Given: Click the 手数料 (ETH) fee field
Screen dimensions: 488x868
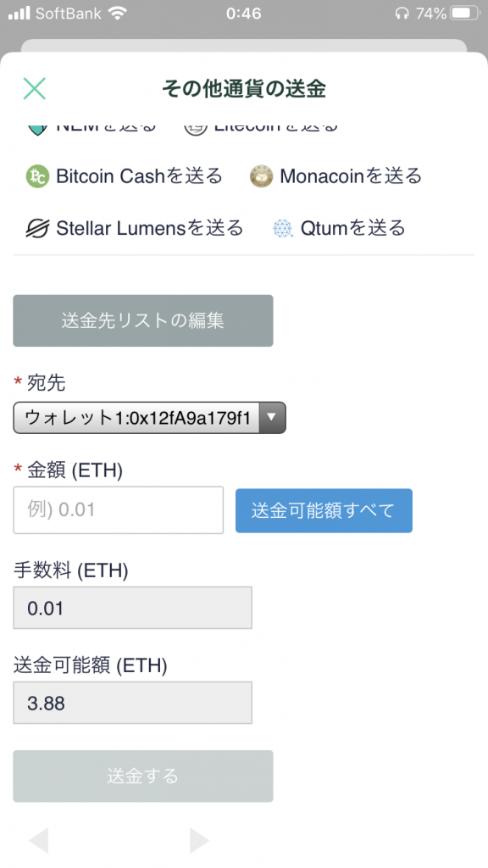Looking at the screenshot, I should (x=133, y=608).
